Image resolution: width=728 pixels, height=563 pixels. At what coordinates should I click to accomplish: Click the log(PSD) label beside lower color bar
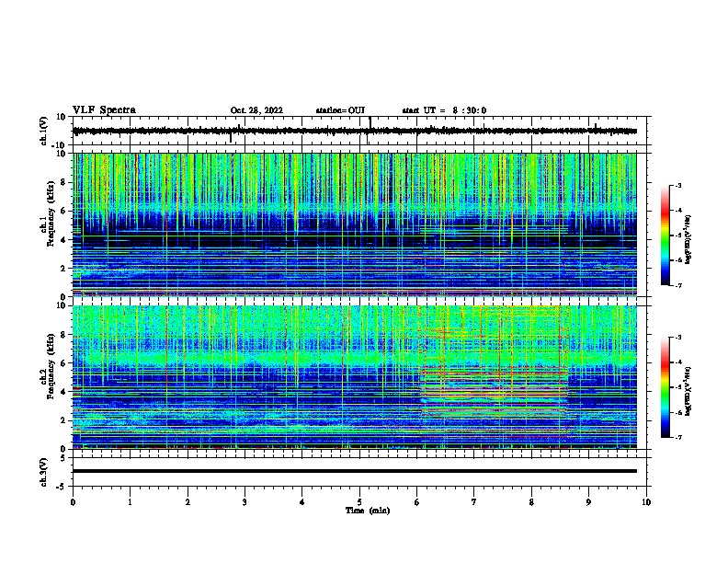[x=688, y=391]
